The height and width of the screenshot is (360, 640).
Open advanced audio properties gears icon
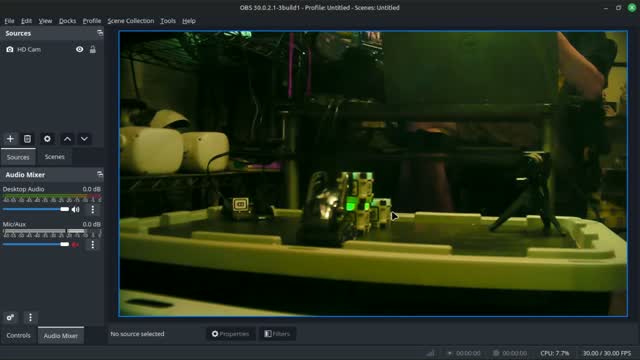pyautogui.click(x=10, y=317)
